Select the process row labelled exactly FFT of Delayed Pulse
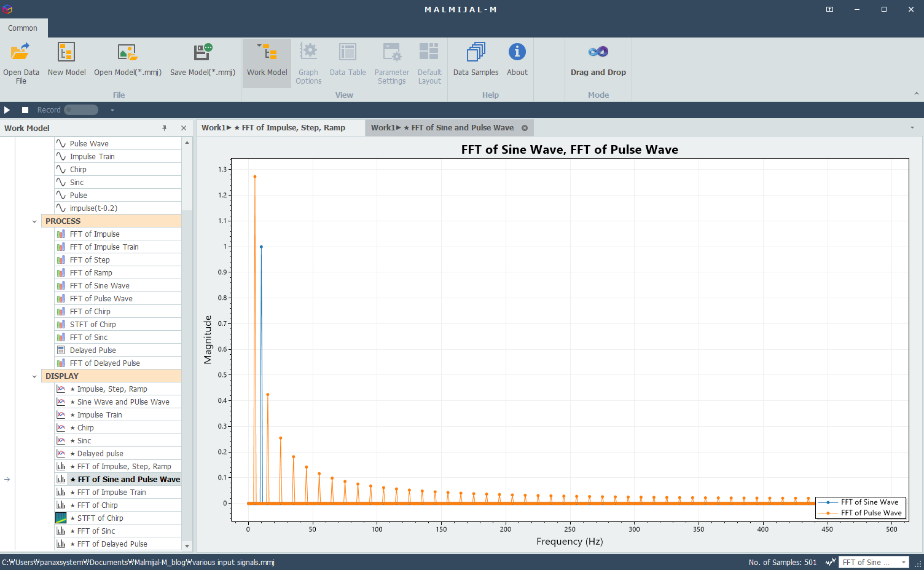924x570 pixels. [x=118, y=363]
